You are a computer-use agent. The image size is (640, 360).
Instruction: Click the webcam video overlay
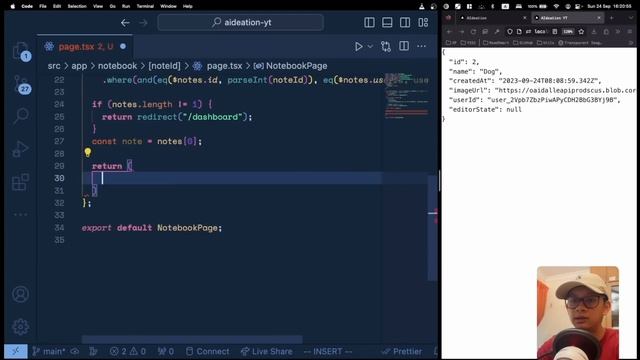point(578,313)
